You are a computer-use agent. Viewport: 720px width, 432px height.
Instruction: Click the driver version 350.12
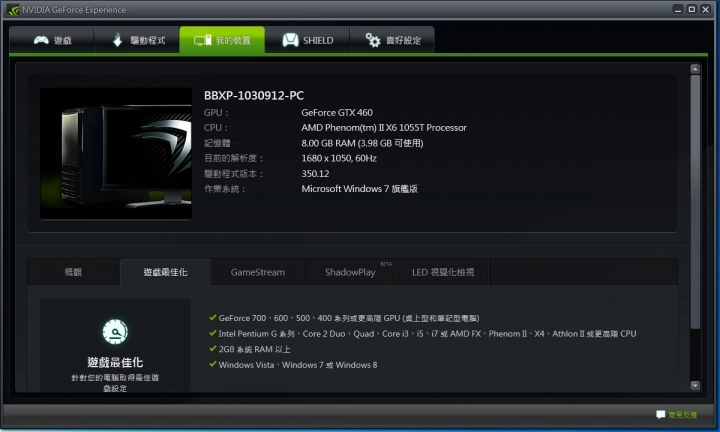(315, 174)
